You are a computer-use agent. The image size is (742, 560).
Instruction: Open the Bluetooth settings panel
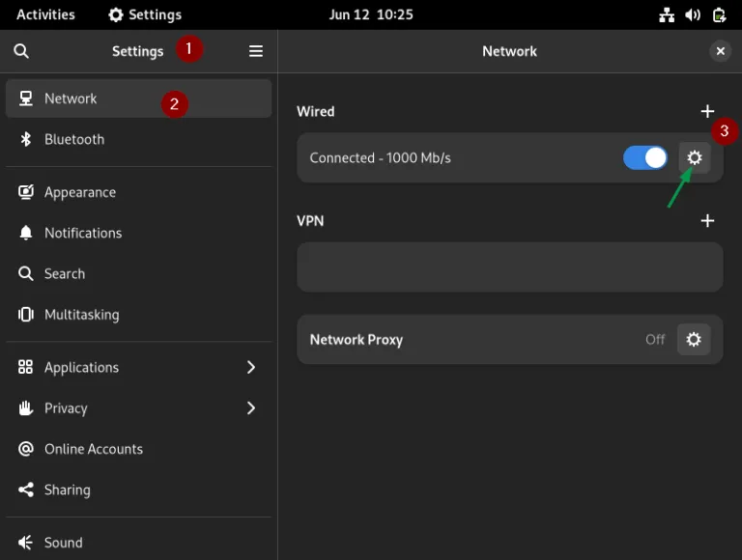click(x=138, y=139)
